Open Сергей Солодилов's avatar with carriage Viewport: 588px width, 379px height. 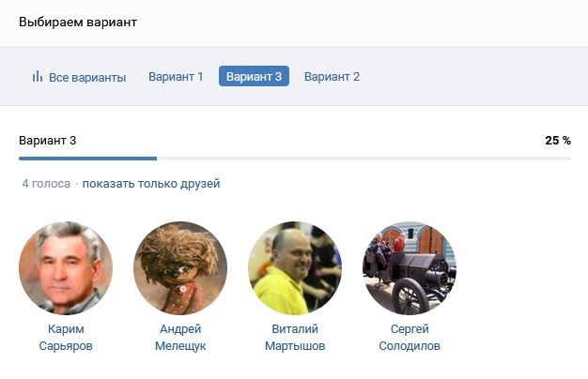tap(410, 267)
